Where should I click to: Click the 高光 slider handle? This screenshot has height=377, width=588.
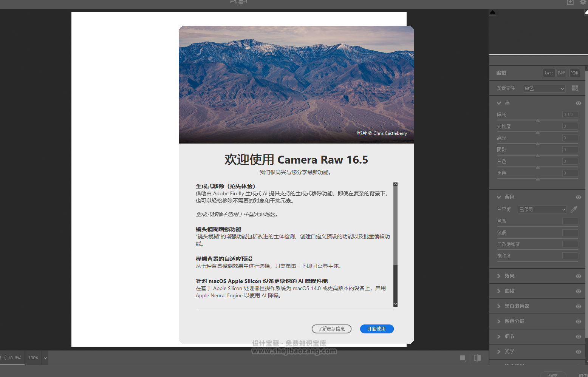538,144
